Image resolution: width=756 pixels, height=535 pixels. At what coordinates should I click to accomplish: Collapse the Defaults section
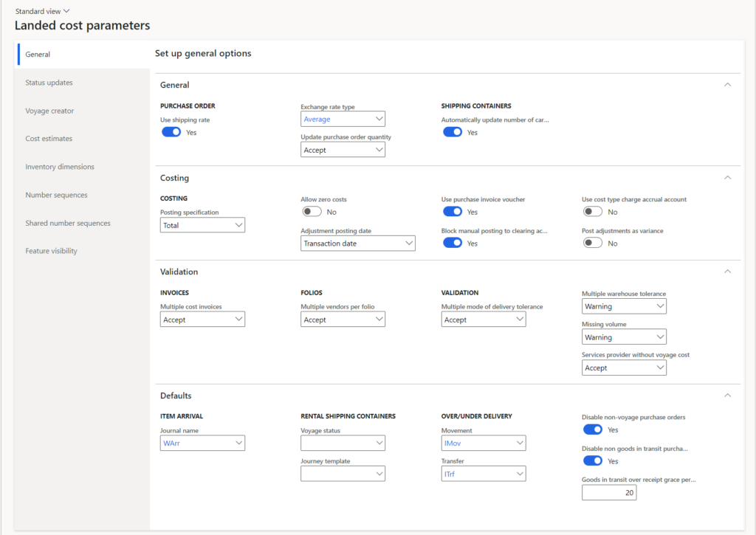(728, 395)
